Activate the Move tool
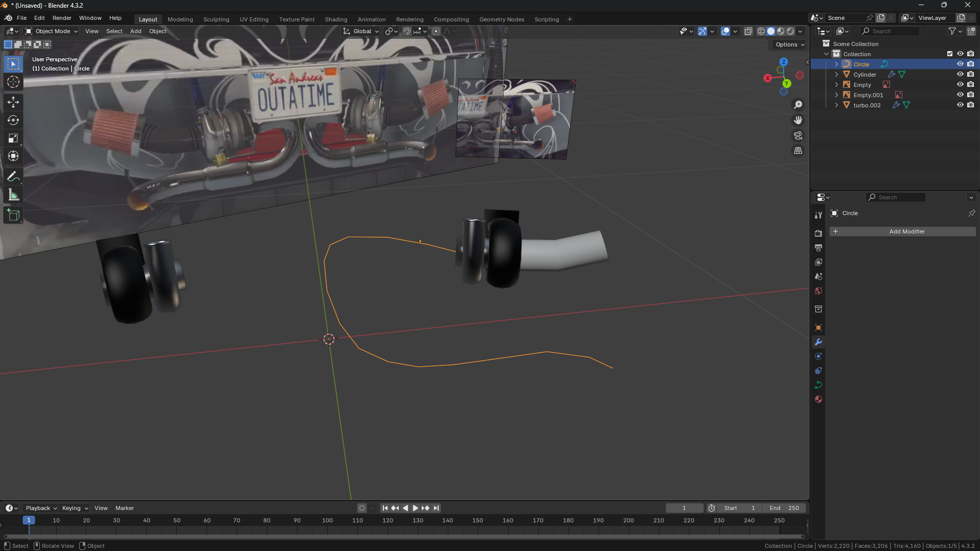Viewport: 980px width, 551px height. click(13, 102)
